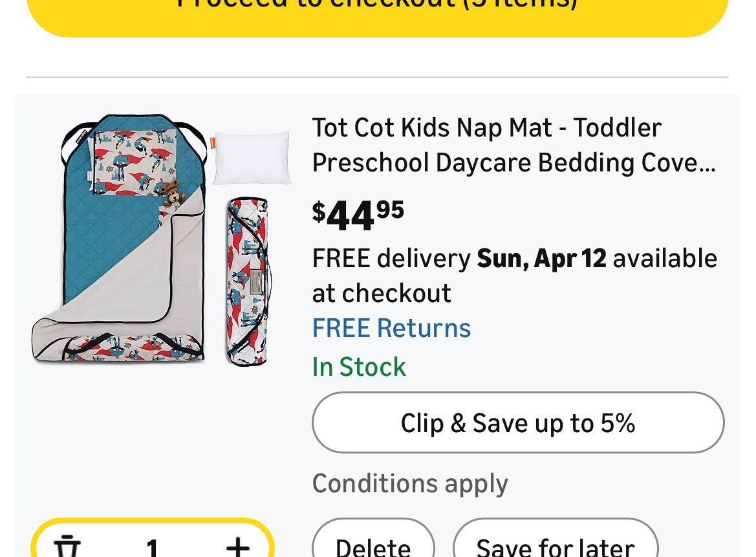Tap the white pillow in product image

252,157
